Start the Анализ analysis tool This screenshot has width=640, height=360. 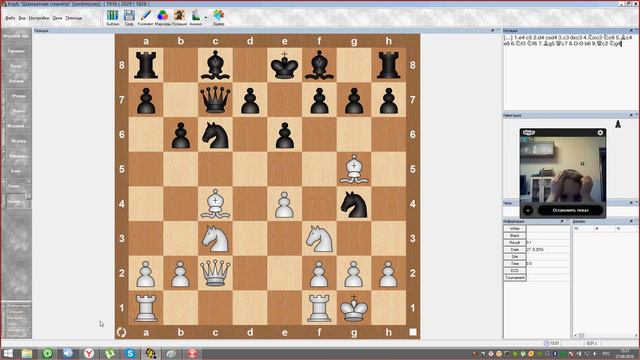(x=196, y=18)
